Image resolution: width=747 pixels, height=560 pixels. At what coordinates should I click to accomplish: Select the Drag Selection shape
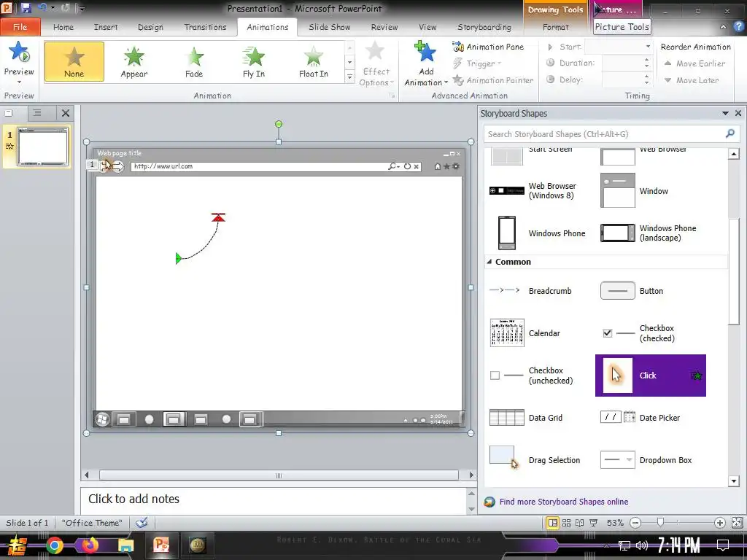click(x=538, y=460)
